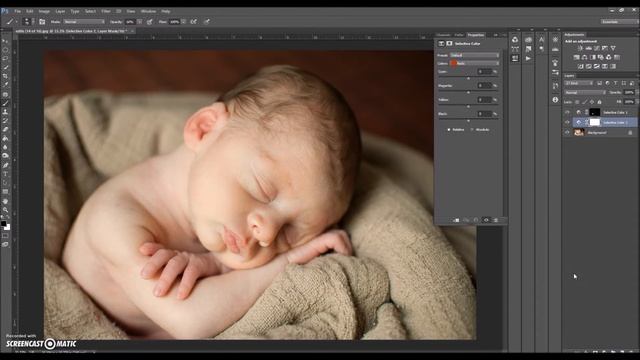
Task: Click the Photo Filter adjustment icon
Action: pos(601,57)
